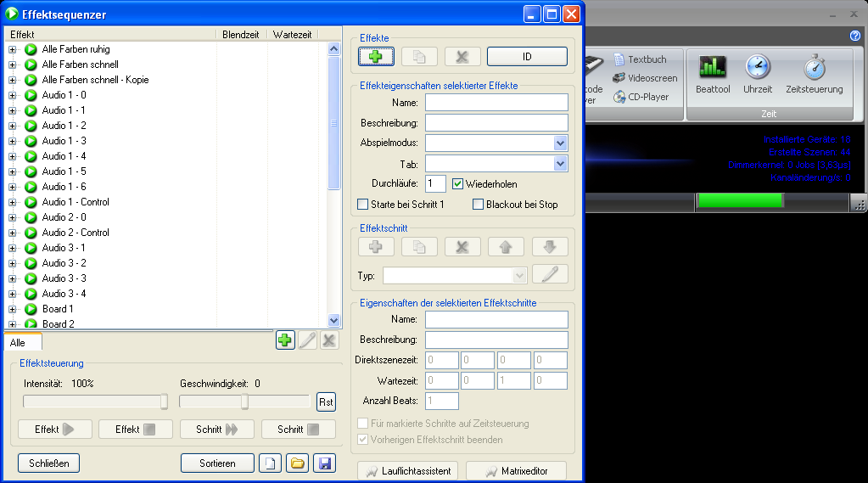
Task: Click the Blendzeit column header
Action: pos(241,35)
